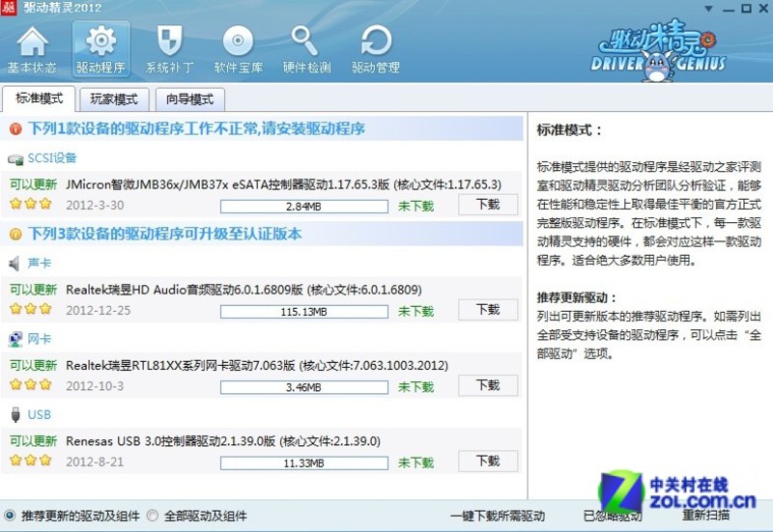Select 全部驱动及组件 radio button
Screen dimensions: 773x532
153,516
